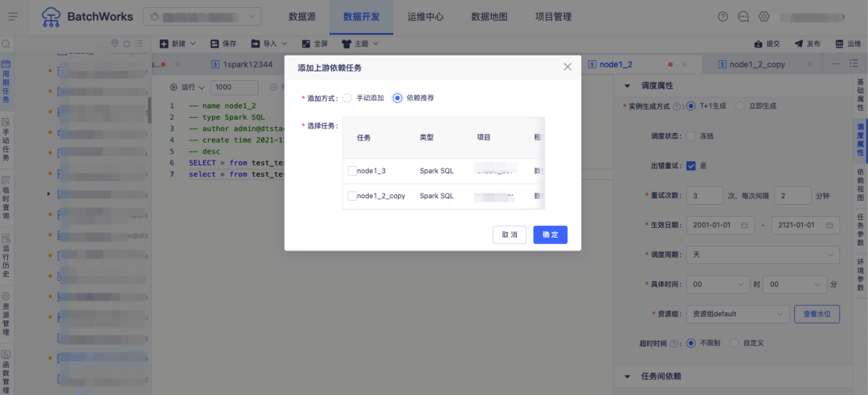Check the node1_2_copy task checkbox
Viewport: 868px width, 395px height.
pyautogui.click(x=352, y=196)
